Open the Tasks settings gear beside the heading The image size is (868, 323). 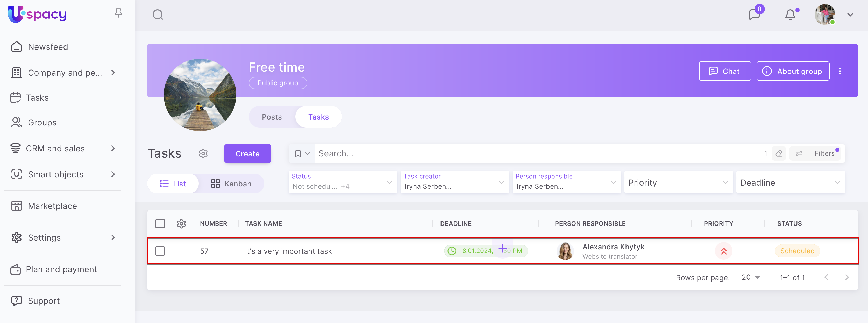click(x=203, y=154)
